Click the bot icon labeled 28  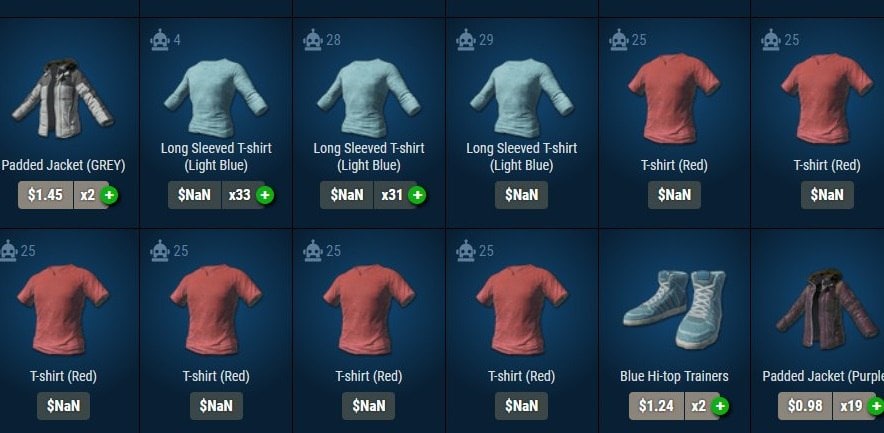click(x=312, y=40)
